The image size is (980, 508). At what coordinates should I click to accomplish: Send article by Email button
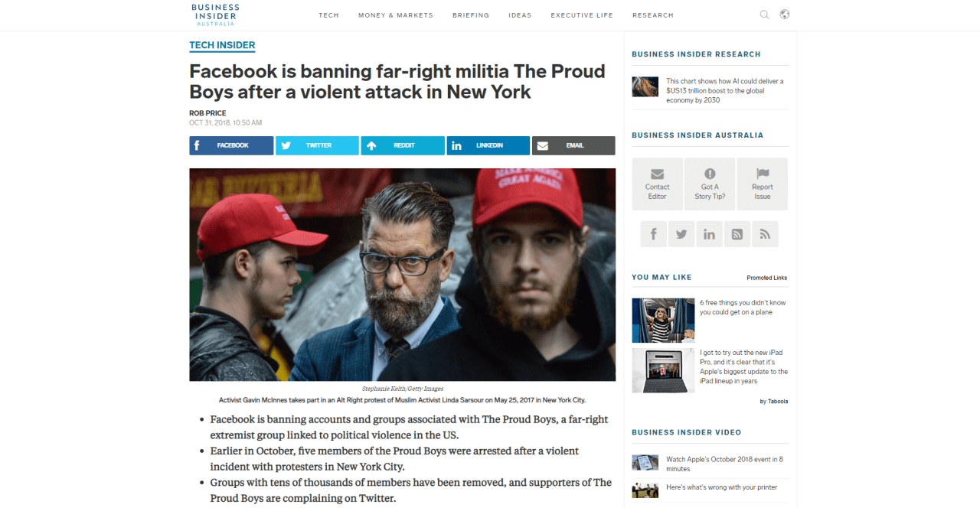point(573,145)
